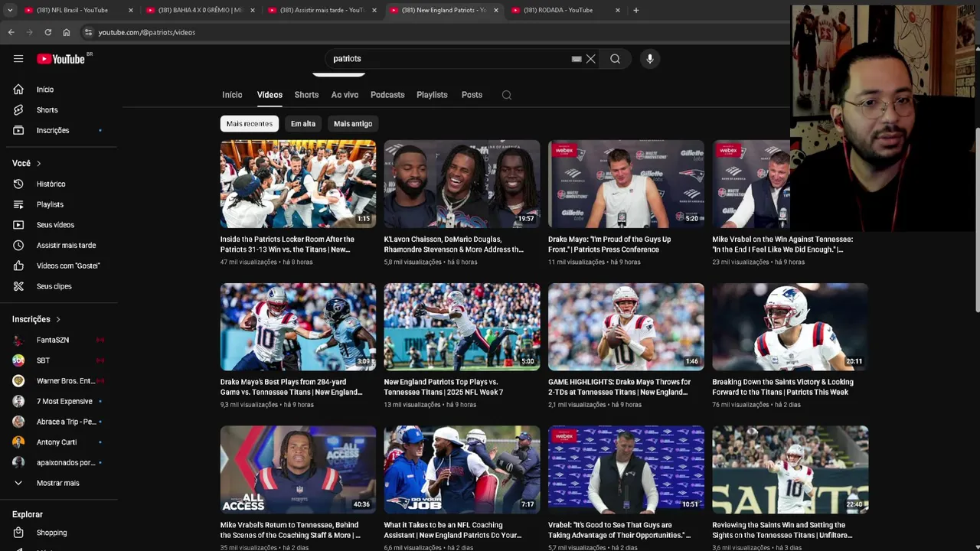Click the search input field
980x551 pixels.
coord(448,59)
